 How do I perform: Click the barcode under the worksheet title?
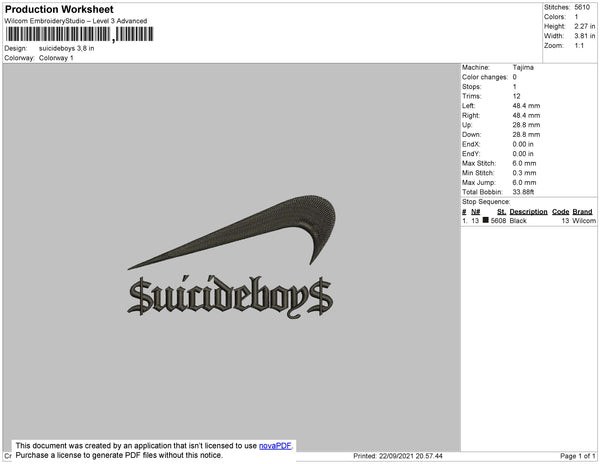point(80,34)
